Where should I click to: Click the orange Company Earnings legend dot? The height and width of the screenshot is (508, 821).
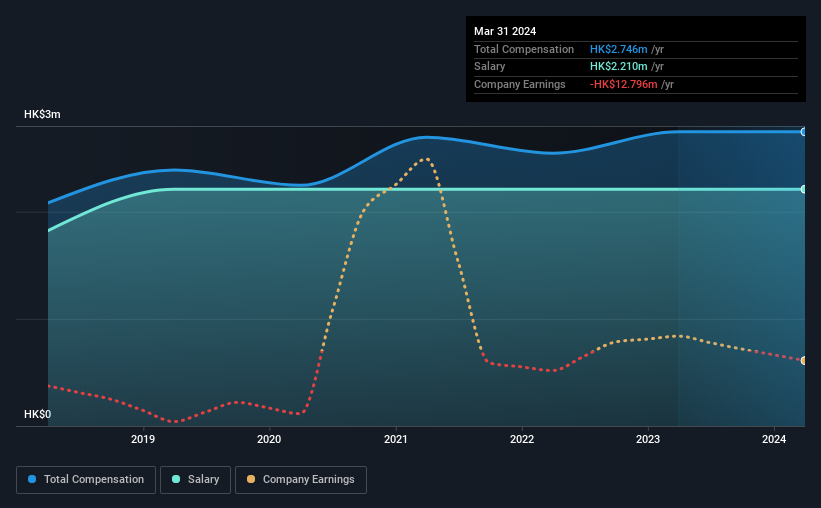tap(251, 479)
